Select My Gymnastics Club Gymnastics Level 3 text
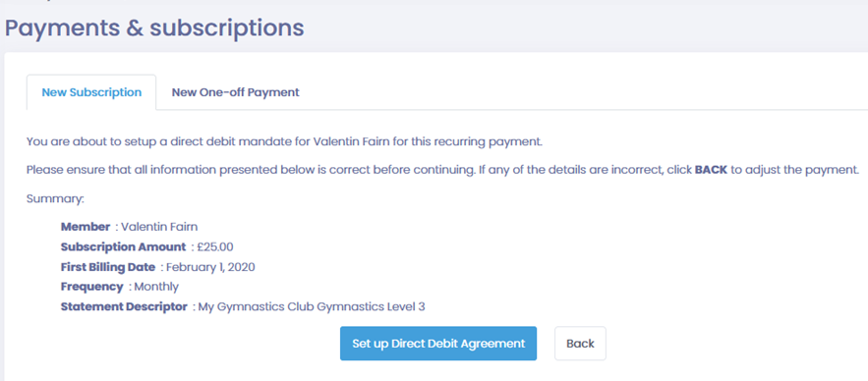The height and width of the screenshot is (381, 868). 312,307
